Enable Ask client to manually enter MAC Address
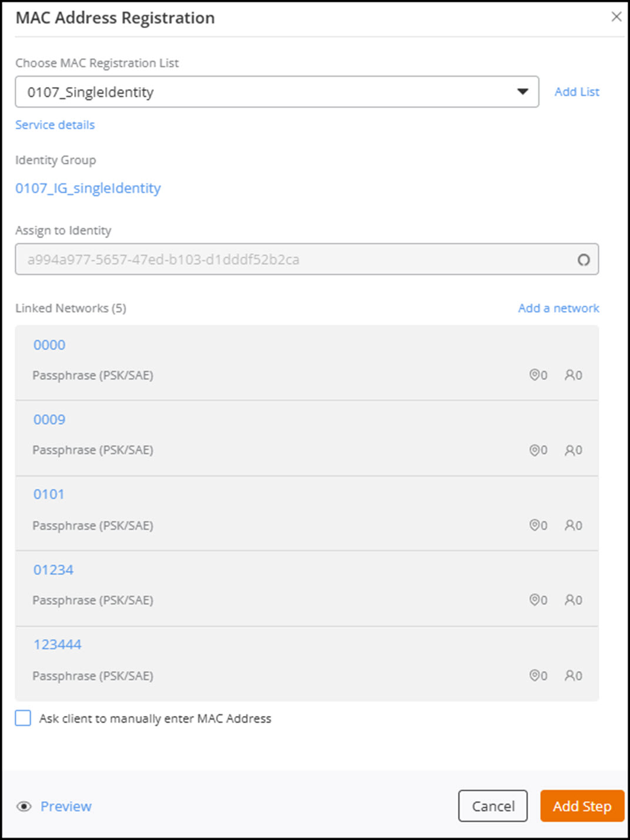 [23, 718]
